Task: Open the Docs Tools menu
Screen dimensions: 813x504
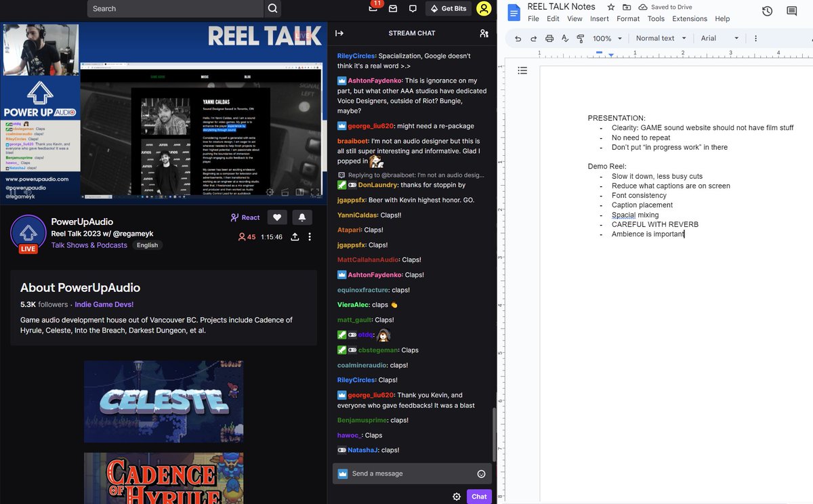Action: click(x=656, y=19)
